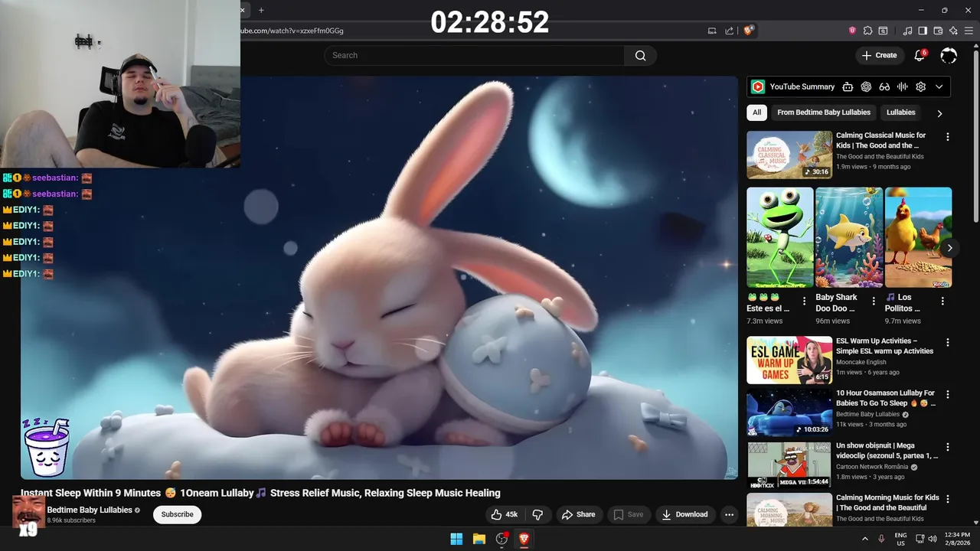Viewport: 980px width, 551px height.
Task: Click the sleeping bunny video player
Action: pyautogui.click(x=379, y=277)
